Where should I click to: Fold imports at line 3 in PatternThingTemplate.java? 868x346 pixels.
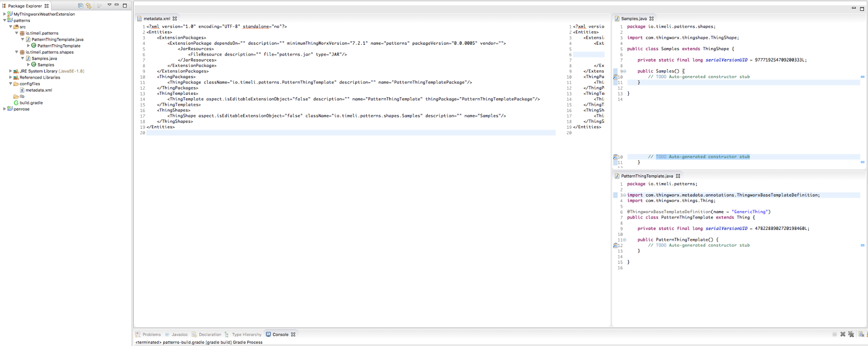(x=625, y=195)
